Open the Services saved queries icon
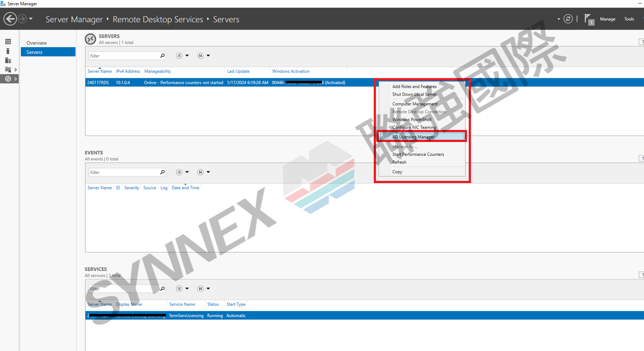Viewport: 644px width, 351px height. [x=201, y=289]
